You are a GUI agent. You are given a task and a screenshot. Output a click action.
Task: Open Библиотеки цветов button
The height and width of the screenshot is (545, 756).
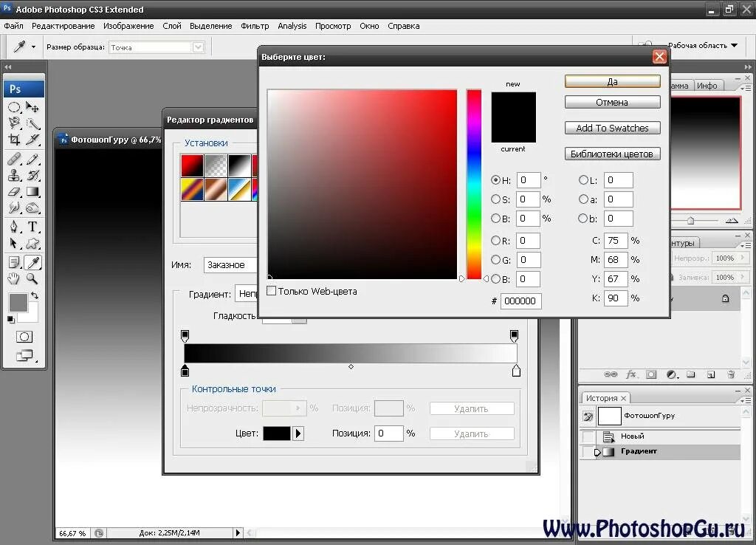point(612,154)
